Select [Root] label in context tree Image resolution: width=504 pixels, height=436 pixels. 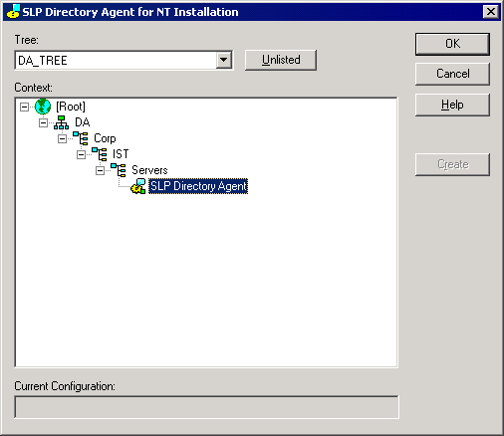tap(71, 107)
